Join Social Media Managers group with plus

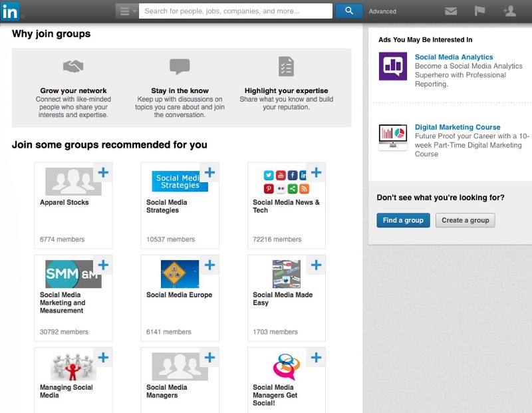coord(209,357)
